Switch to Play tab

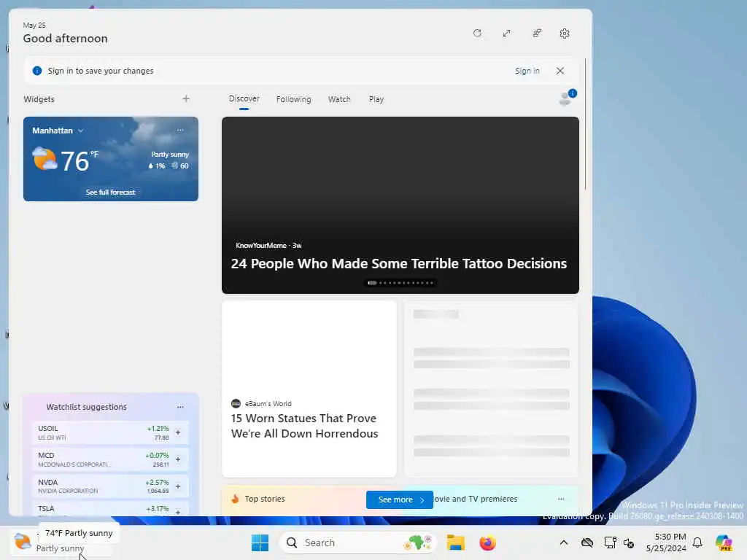coord(376,99)
